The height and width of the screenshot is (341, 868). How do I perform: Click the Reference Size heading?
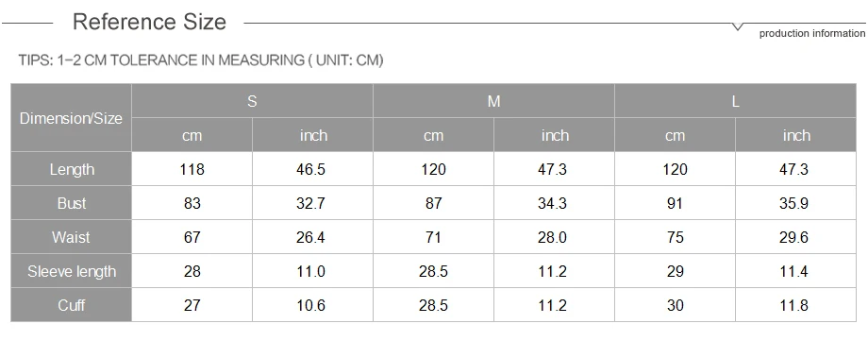[x=149, y=22]
